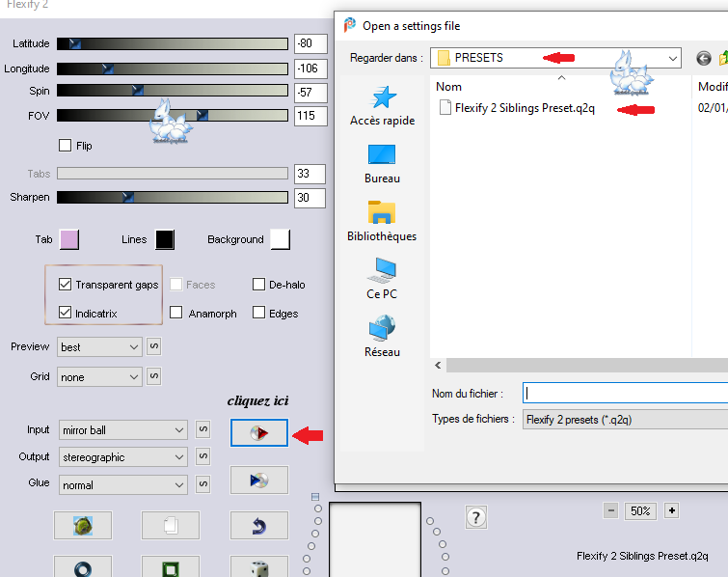Click the Sharpen slider track
This screenshot has height=577, width=728.
173,197
